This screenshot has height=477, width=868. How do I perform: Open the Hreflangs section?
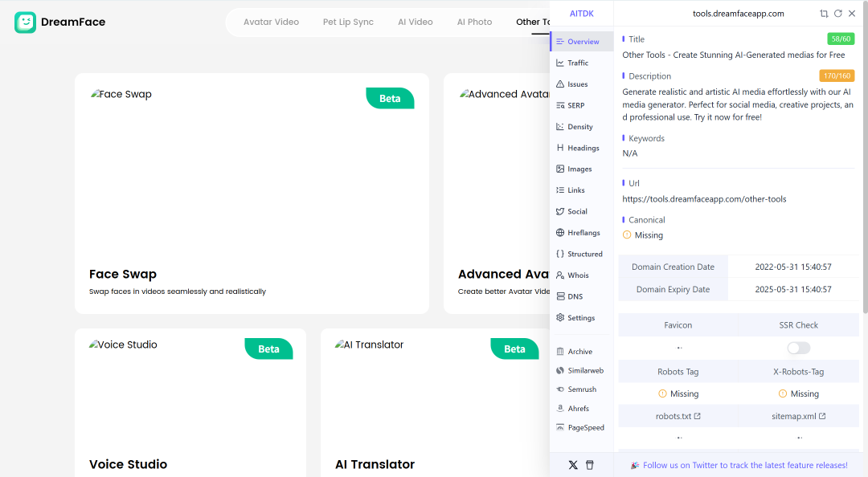point(582,232)
